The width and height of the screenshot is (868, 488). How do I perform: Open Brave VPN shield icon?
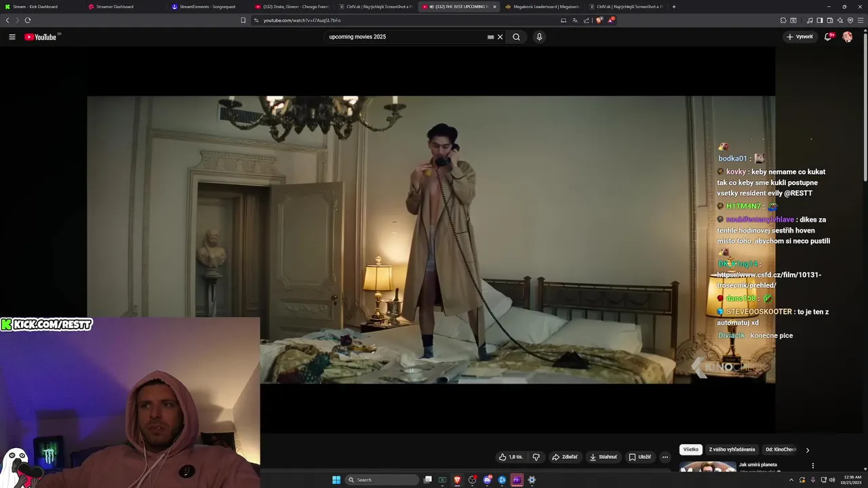pyautogui.click(x=850, y=20)
